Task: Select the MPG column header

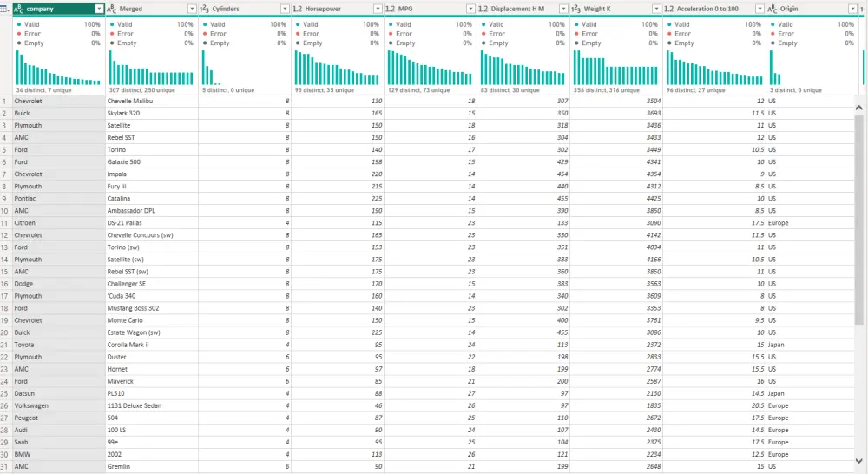Action: pos(431,9)
